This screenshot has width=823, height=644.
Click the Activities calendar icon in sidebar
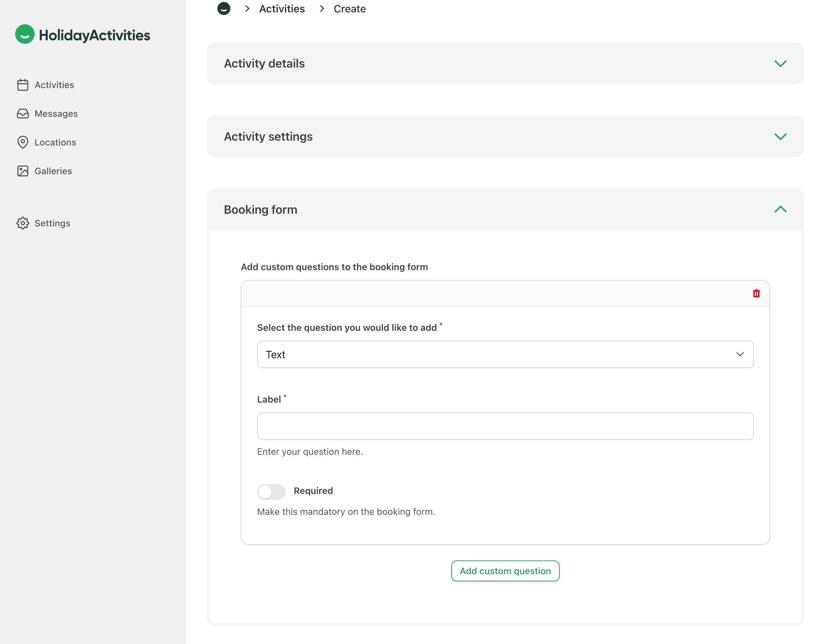pos(23,85)
